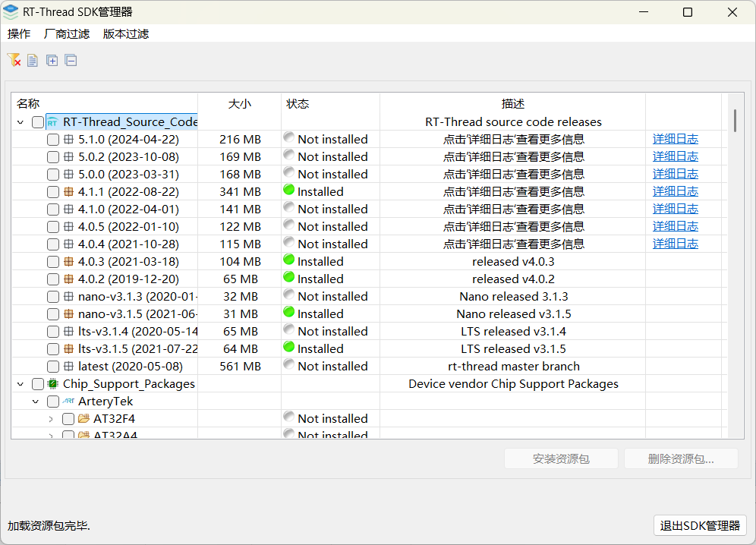Viewport: 756px width, 545px height.
Task: Collapse the ArteryTek vendor node
Action: (x=36, y=402)
